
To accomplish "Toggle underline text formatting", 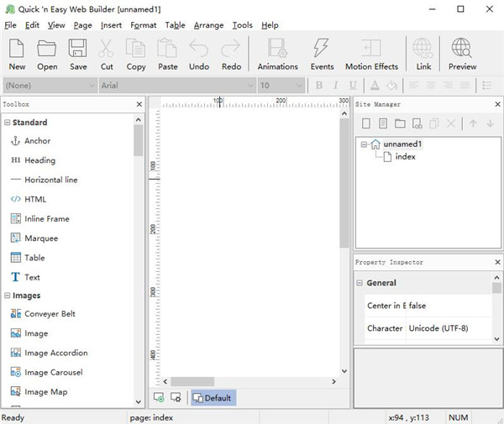I will coord(351,86).
